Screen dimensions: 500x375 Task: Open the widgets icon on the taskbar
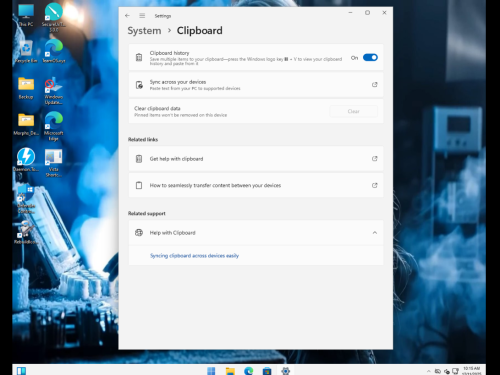click(21, 371)
